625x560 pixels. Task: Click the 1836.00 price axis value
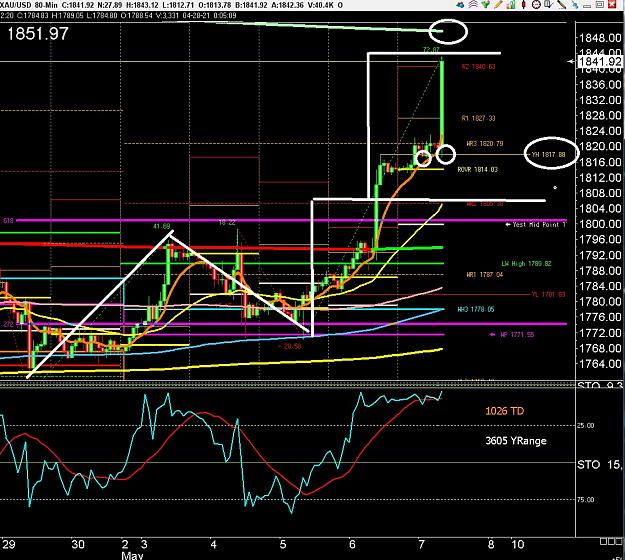(x=600, y=84)
